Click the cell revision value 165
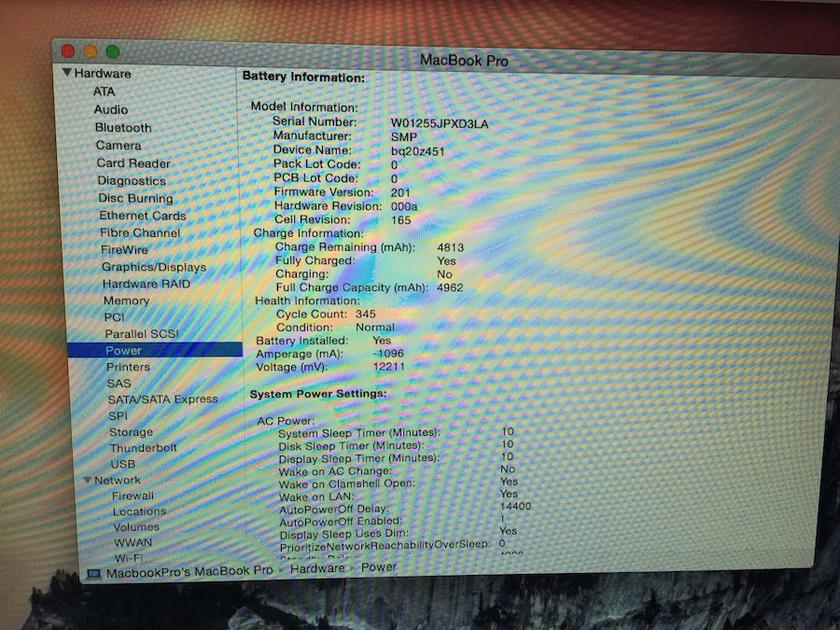The width and height of the screenshot is (840, 630). pyautogui.click(x=400, y=219)
